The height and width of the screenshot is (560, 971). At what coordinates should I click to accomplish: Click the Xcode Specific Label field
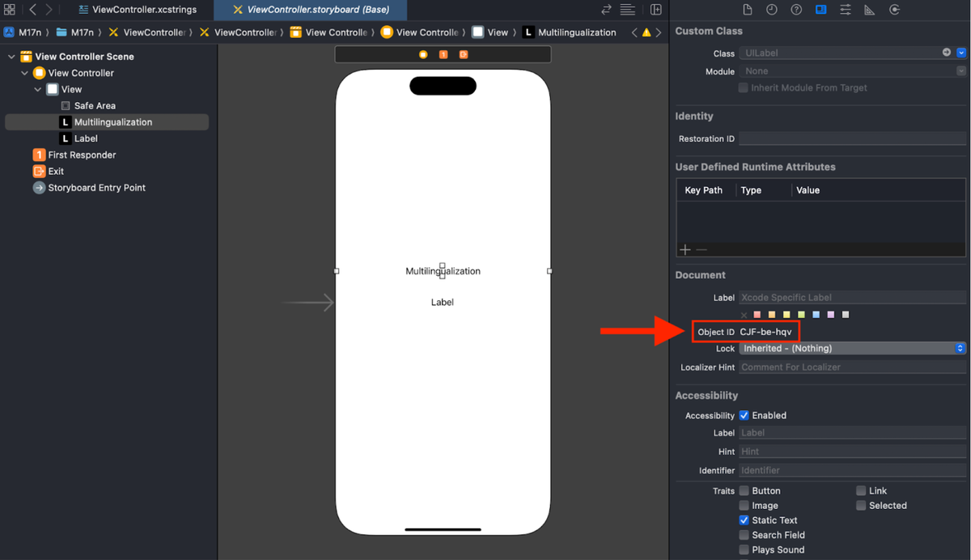[x=853, y=297]
